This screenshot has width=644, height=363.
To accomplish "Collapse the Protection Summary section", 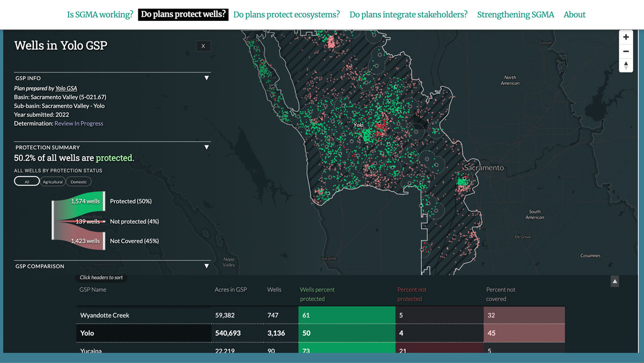I will 207,148.
